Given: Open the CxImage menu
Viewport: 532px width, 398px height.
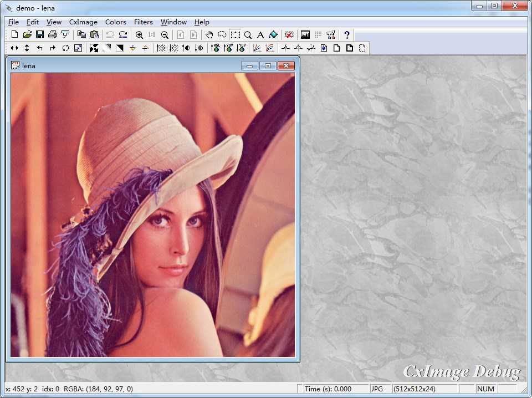Looking at the screenshot, I should [83, 22].
